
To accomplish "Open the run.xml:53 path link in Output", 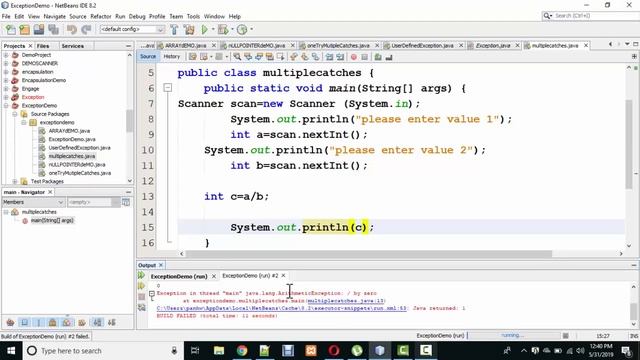I will click(x=282, y=308).
